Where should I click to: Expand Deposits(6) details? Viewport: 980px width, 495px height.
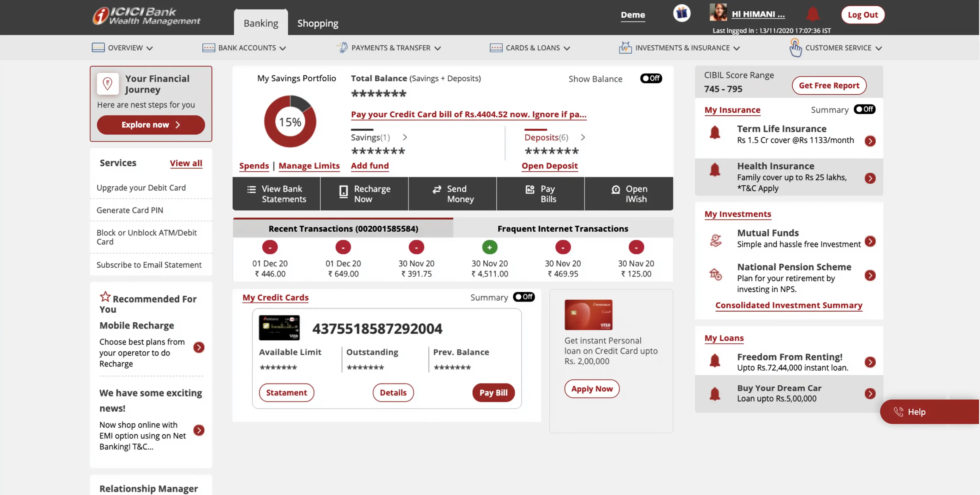click(583, 137)
